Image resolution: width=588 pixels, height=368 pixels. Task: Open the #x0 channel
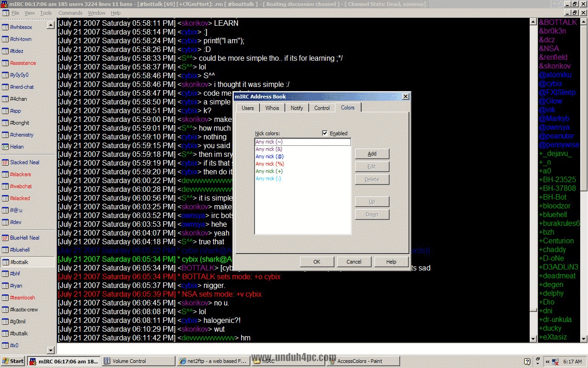[28, 345]
